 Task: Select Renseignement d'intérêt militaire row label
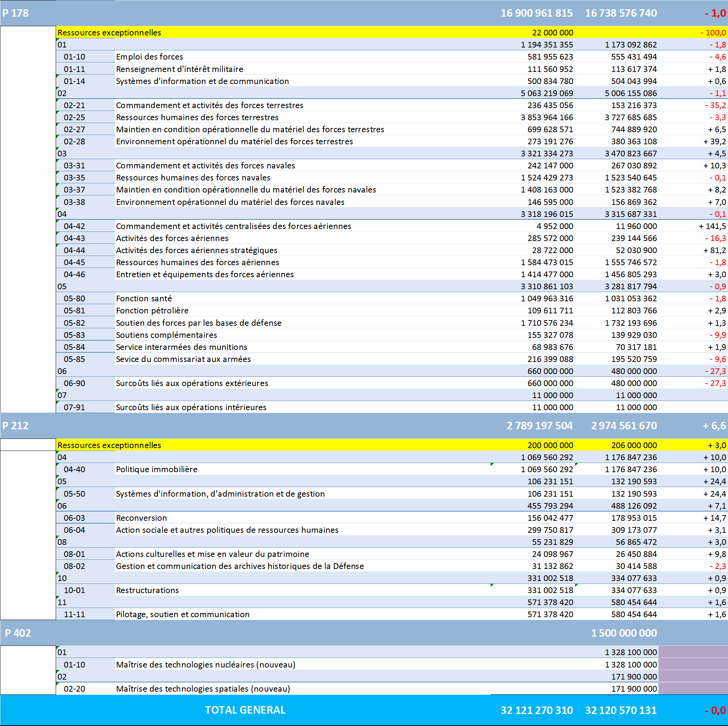pyautogui.click(x=180, y=69)
